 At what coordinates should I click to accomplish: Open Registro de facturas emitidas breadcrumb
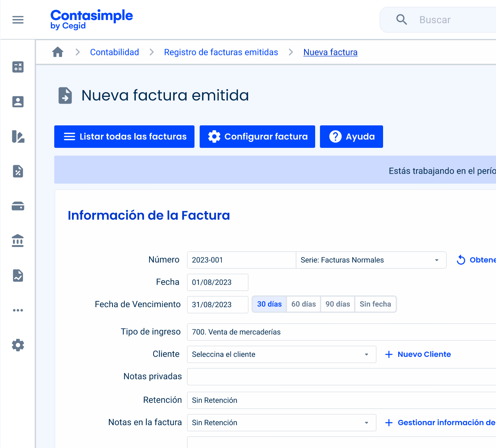tap(221, 52)
